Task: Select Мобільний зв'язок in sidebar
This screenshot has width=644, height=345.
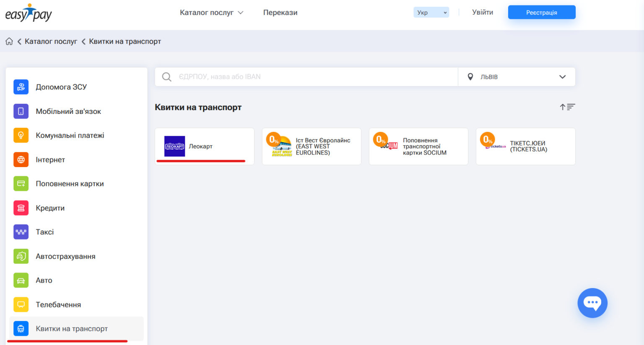Action: (x=68, y=111)
